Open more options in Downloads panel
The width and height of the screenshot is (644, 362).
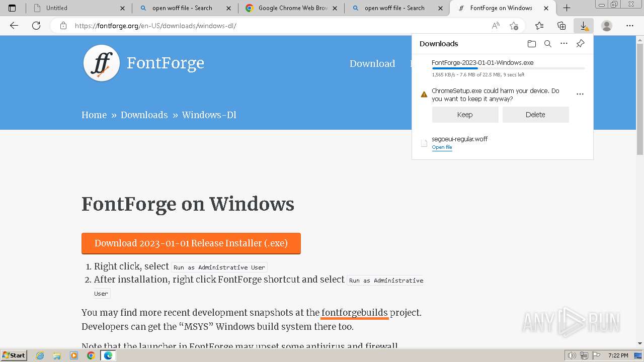(564, 44)
